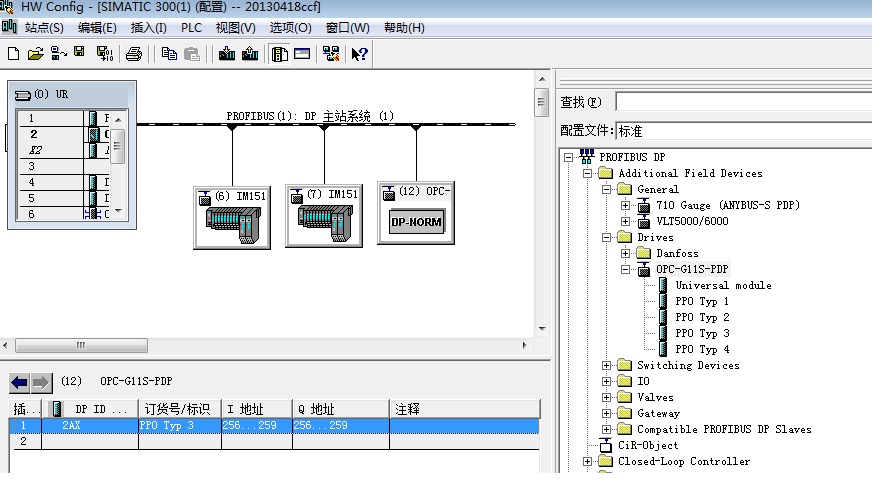The image size is (872, 486).
Task: Open the PLC menu
Action: pyautogui.click(x=191, y=28)
